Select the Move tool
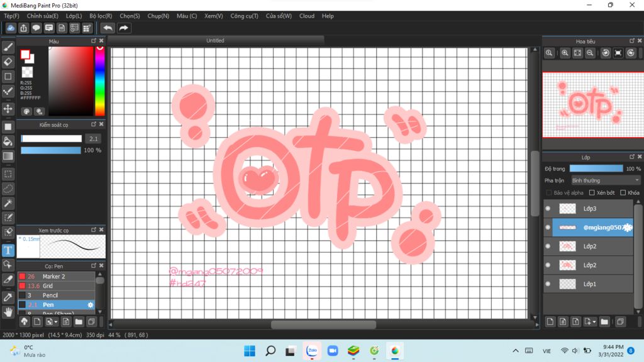The height and width of the screenshot is (362, 644). (8, 109)
